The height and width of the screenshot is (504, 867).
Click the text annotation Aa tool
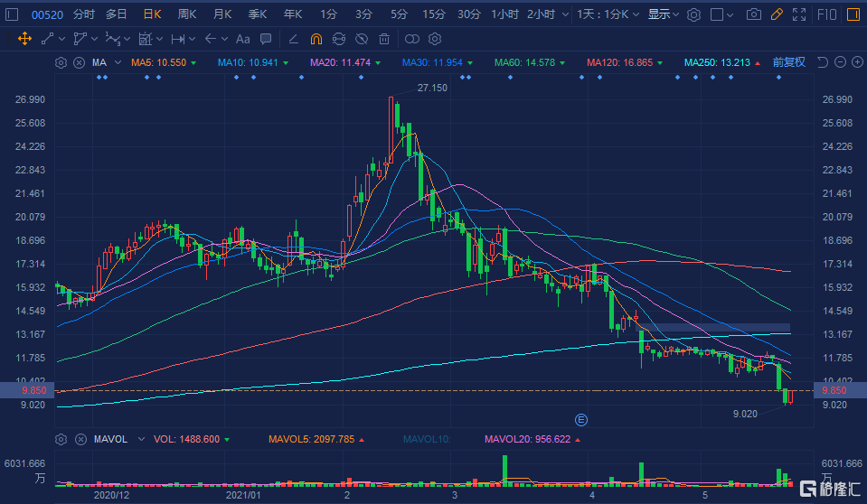pyautogui.click(x=242, y=39)
